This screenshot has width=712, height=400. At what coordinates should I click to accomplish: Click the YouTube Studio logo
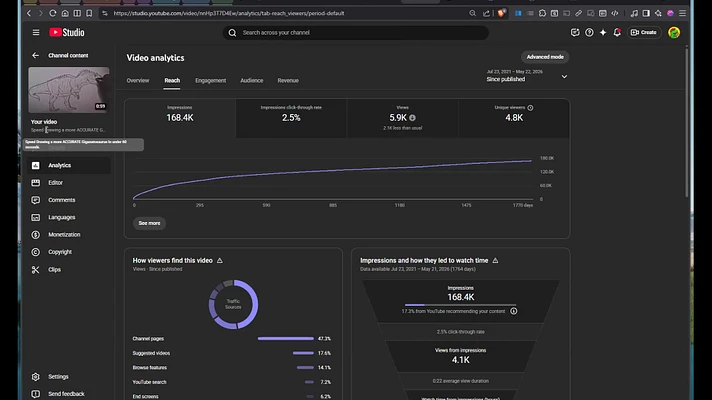tap(67, 33)
